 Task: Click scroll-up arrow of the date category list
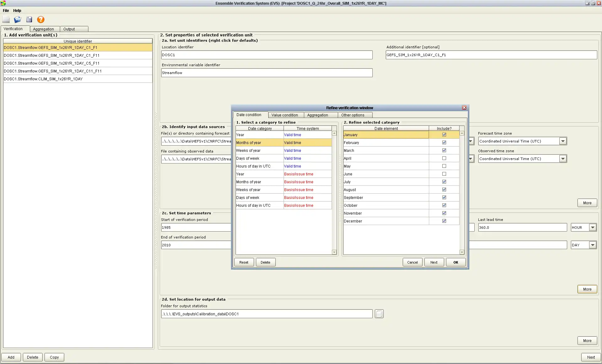click(334, 133)
